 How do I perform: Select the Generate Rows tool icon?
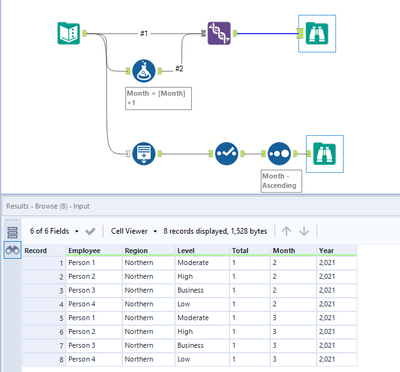tap(144, 154)
